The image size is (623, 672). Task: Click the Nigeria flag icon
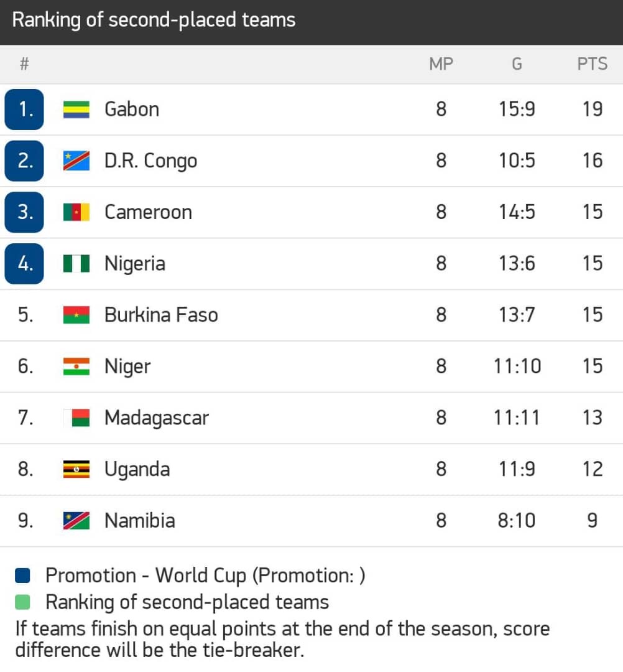pos(76,264)
